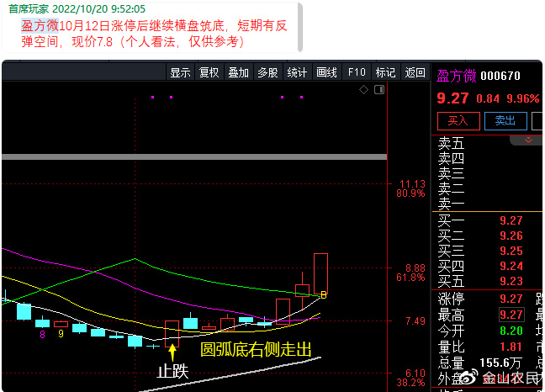Click the yellow B marker on chart

click(x=323, y=294)
